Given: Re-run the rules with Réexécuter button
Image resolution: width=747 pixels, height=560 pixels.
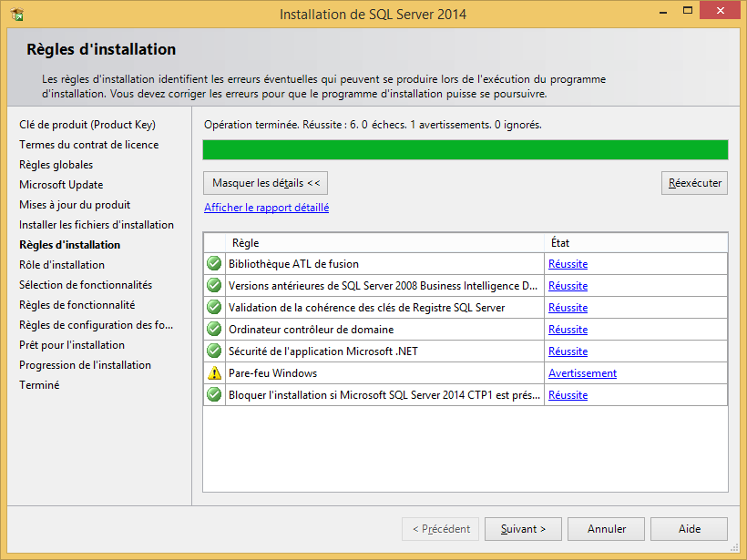Looking at the screenshot, I should coord(694,183).
